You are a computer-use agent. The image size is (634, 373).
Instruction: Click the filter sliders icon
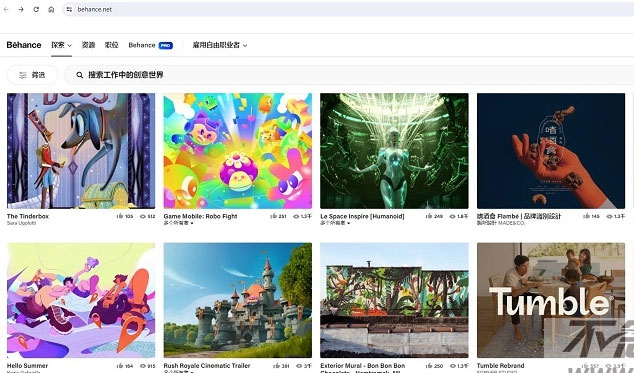coord(23,75)
